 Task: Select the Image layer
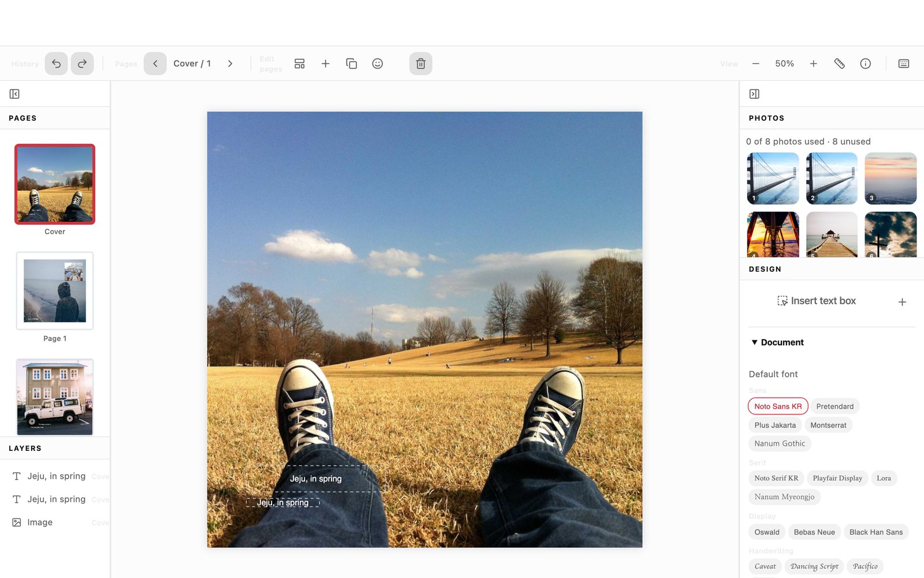tap(55, 523)
